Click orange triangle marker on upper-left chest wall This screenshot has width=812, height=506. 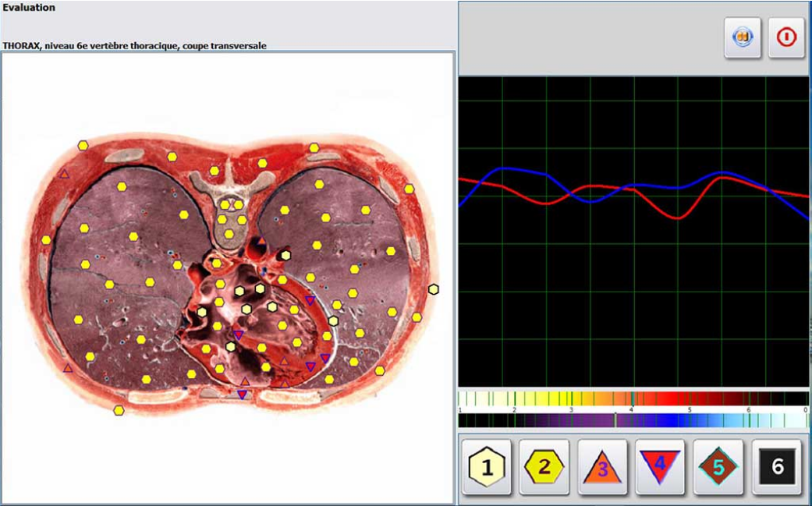coord(65,173)
